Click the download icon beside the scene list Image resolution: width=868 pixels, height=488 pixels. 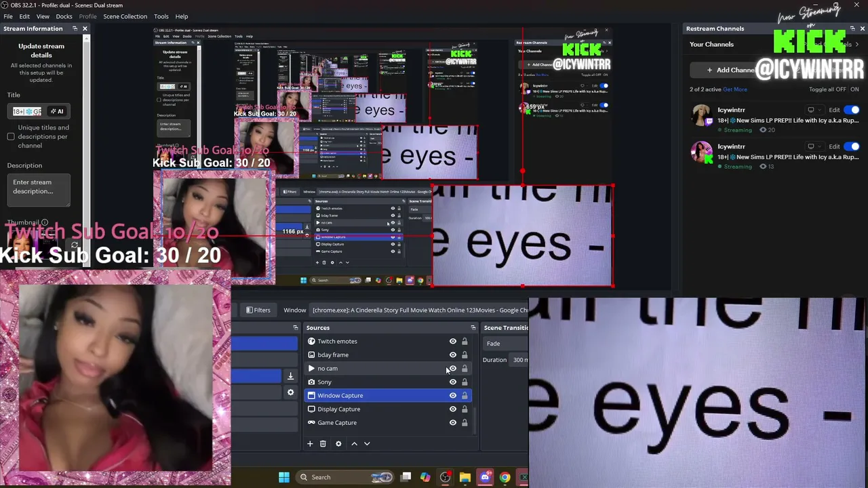point(290,376)
